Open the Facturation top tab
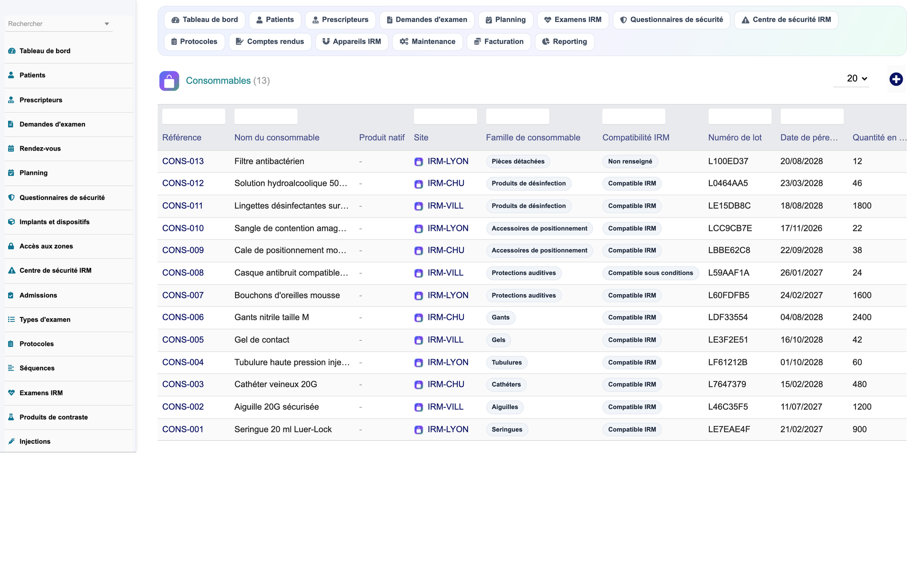The image size is (924, 572). click(x=499, y=42)
